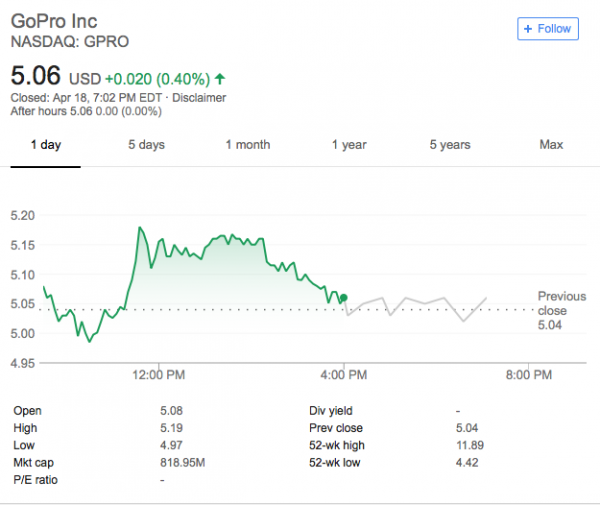Open the Max time range tab
This screenshot has width=600, height=505.
pos(551,145)
